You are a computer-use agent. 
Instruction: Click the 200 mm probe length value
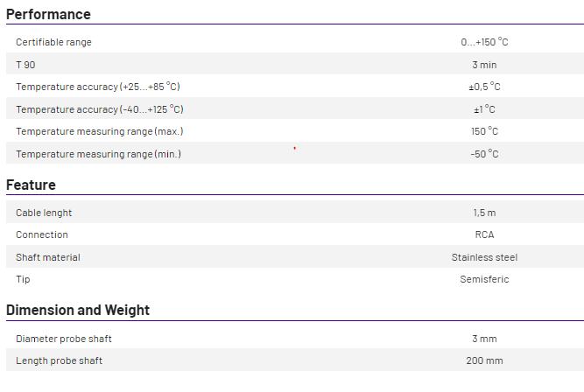pyautogui.click(x=484, y=360)
